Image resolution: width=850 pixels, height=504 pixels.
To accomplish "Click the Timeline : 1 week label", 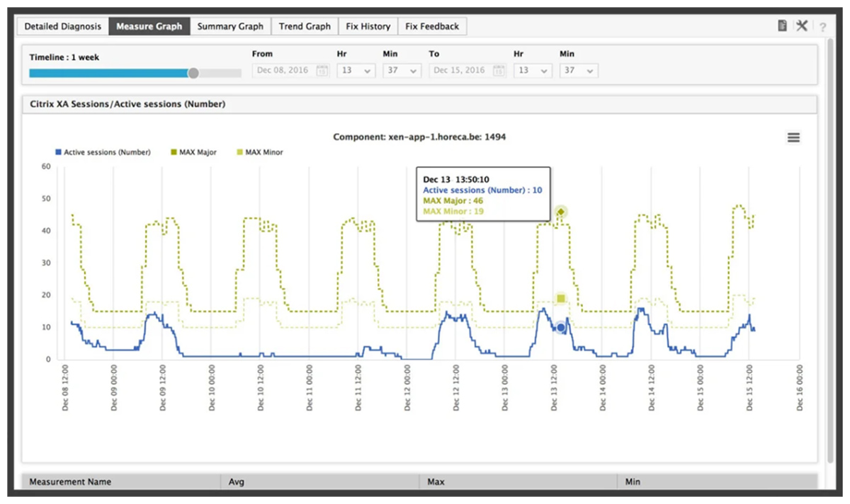I will click(x=64, y=57).
